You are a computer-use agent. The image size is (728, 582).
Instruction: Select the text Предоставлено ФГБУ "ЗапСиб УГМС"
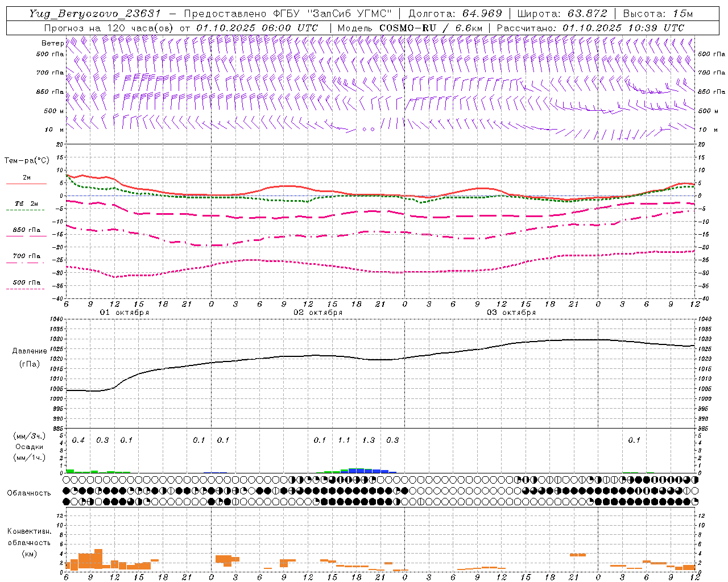[288, 14]
